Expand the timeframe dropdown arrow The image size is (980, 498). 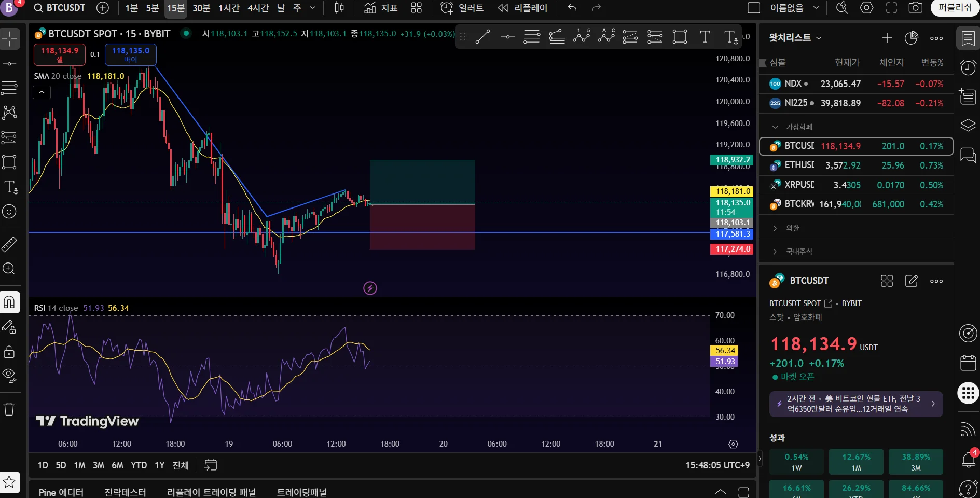313,8
